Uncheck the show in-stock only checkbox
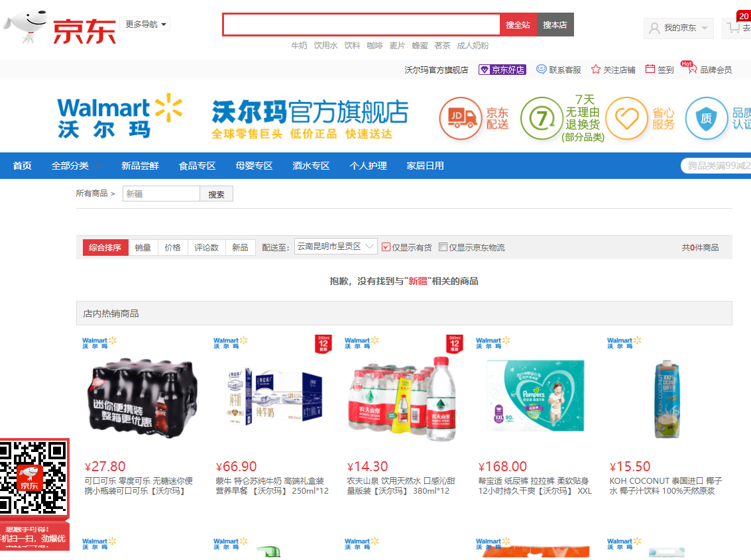 [x=386, y=247]
